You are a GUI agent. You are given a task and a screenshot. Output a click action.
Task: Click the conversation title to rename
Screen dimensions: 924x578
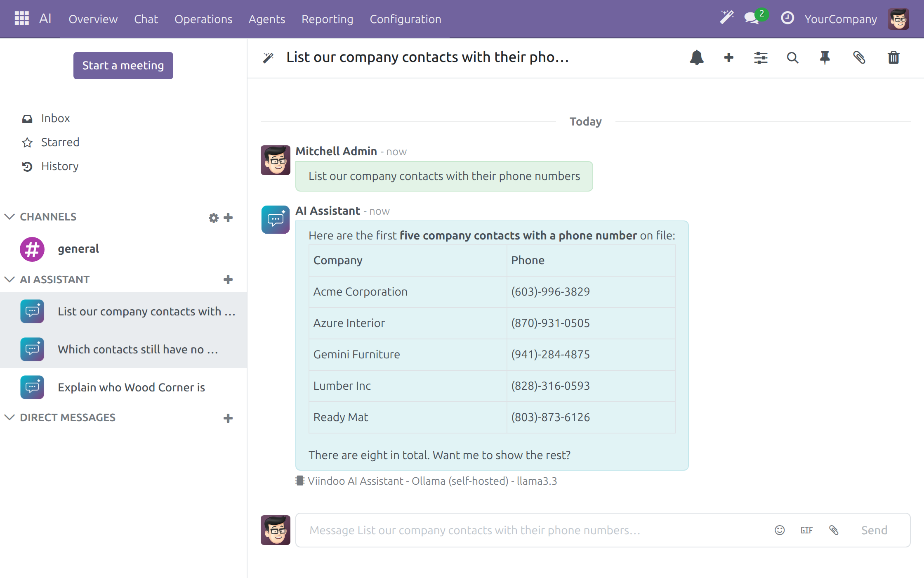[427, 57]
